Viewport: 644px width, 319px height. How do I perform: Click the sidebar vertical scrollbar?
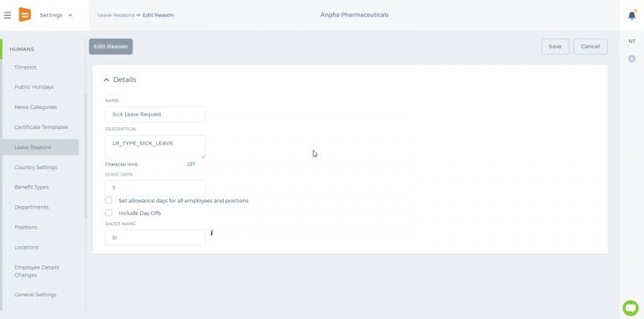tap(86, 156)
